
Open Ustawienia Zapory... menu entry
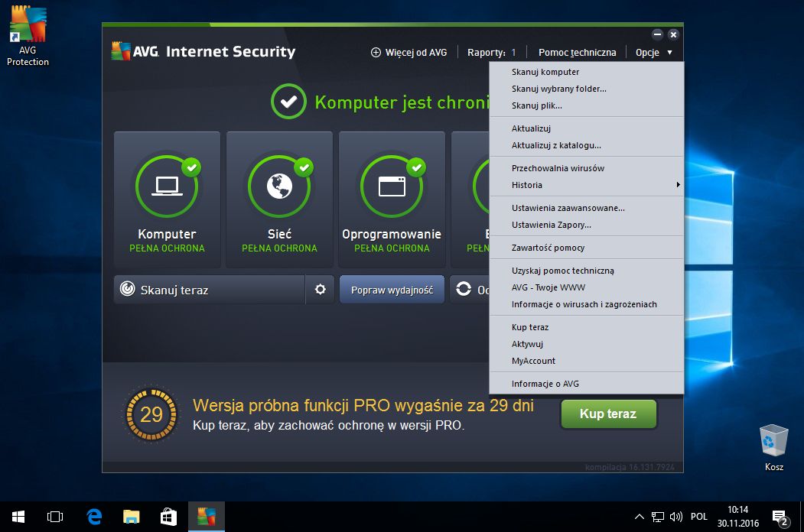[x=587, y=225]
